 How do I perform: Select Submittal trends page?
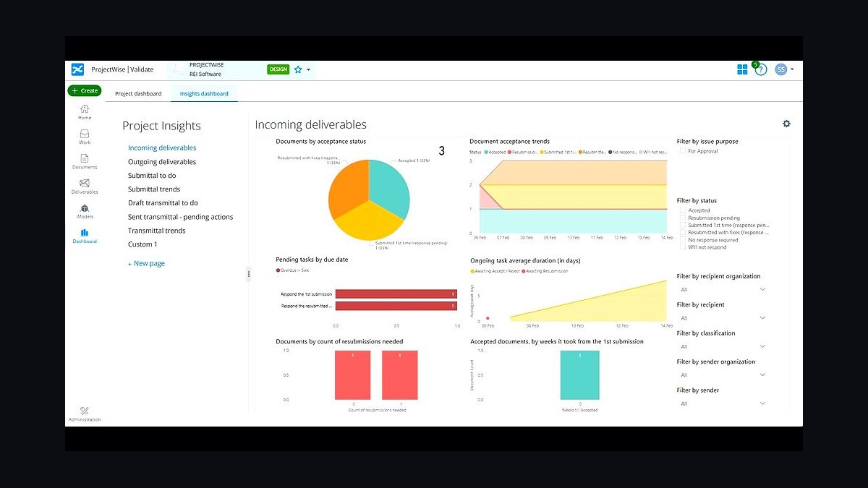154,189
